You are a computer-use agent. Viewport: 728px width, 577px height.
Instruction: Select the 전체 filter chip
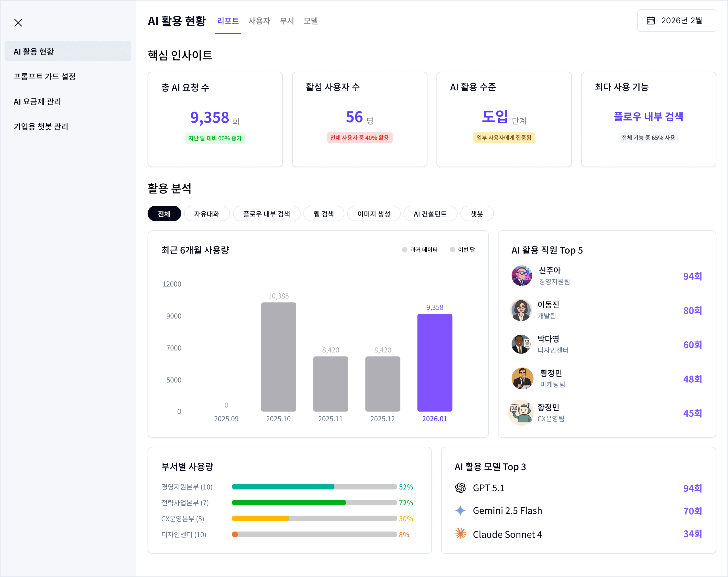coord(164,213)
